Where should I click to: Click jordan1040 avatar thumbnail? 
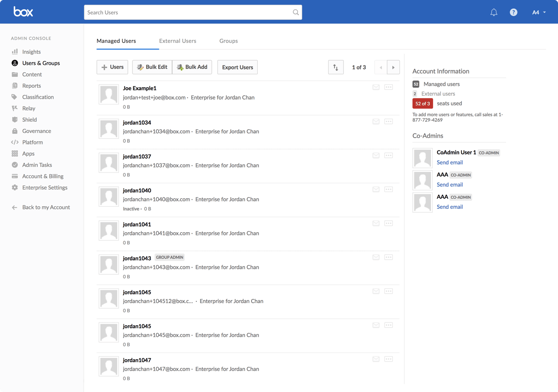(x=108, y=197)
